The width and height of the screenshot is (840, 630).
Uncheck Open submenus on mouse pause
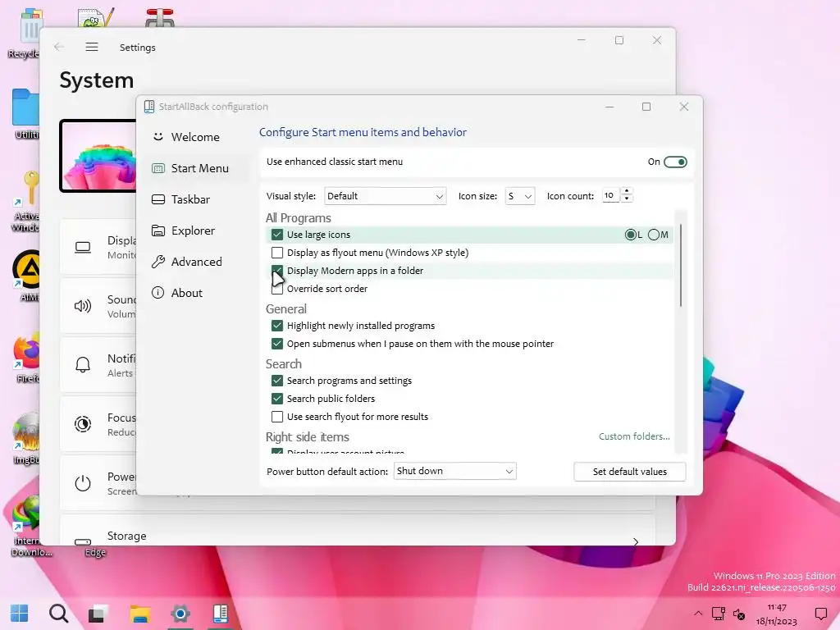(x=277, y=344)
